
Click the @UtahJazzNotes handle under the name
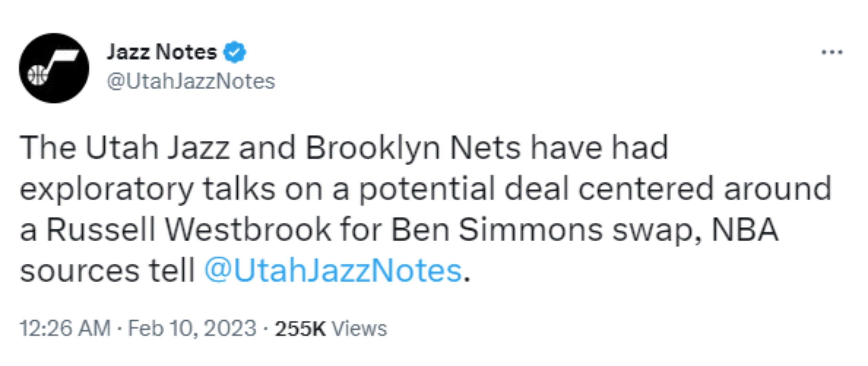click(x=191, y=82)
